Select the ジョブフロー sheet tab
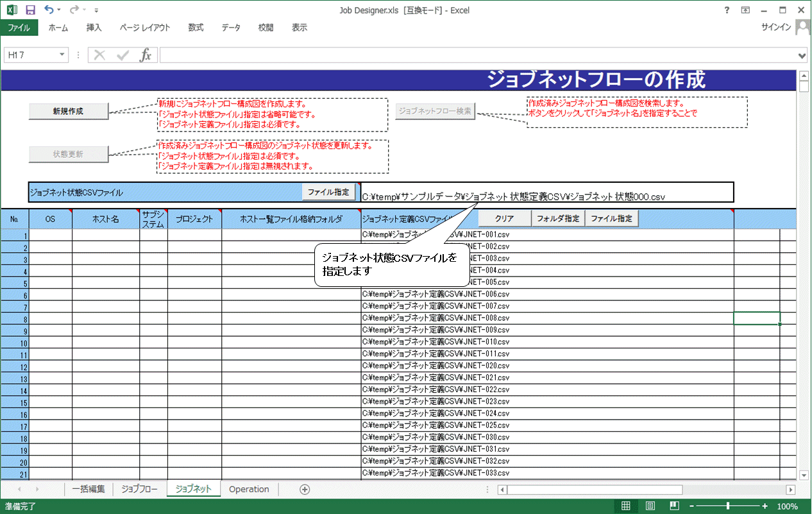This screenshot has height=514, width=812. pos(139,490)
